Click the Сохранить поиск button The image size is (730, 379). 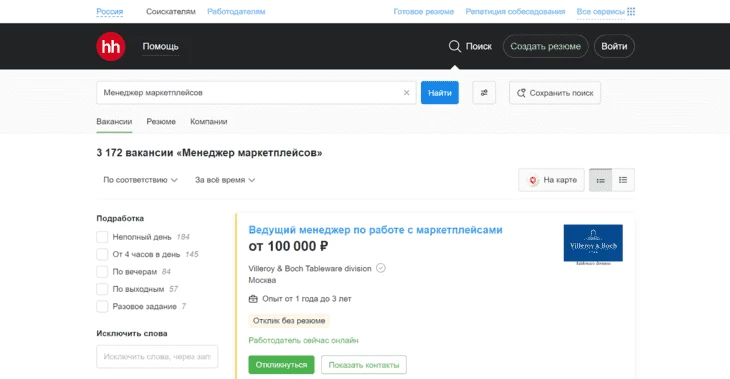(555, 93)
